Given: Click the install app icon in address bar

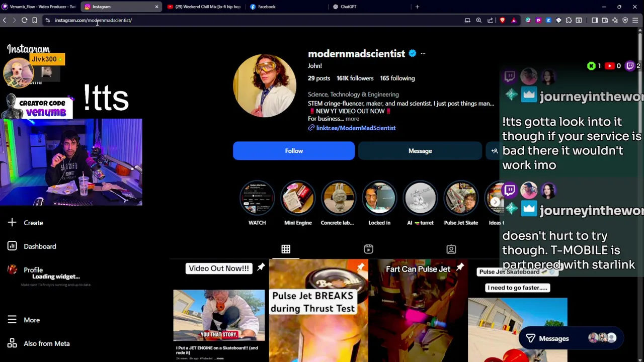Looking at the screenshot, I should [x=467, y=20].
